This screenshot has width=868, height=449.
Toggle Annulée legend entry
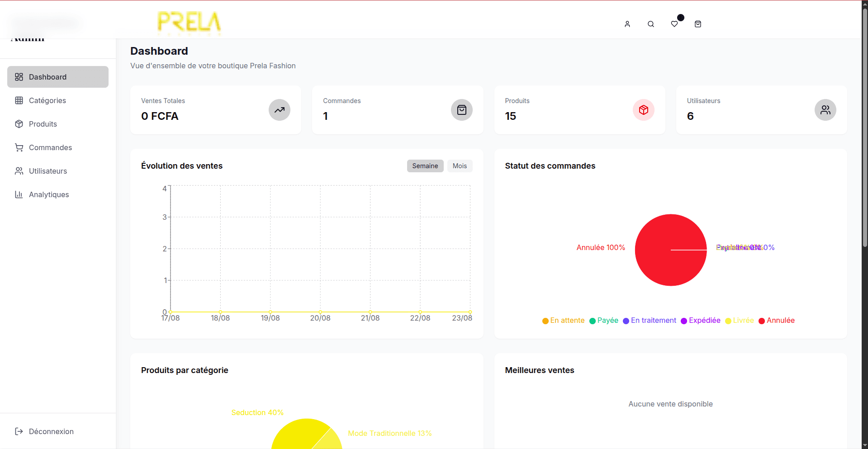tap(776, 321)
